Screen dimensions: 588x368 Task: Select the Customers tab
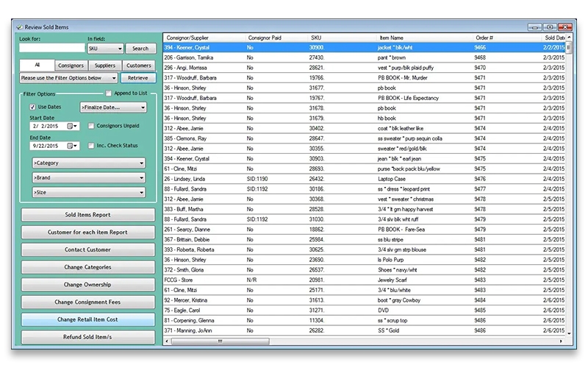click(x=139, y=66)
